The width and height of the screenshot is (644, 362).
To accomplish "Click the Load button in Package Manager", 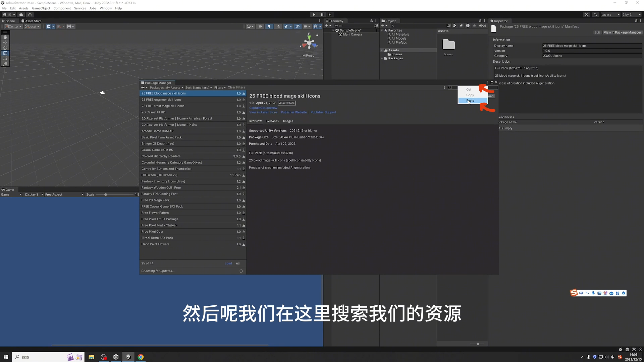I will point(228,263).
